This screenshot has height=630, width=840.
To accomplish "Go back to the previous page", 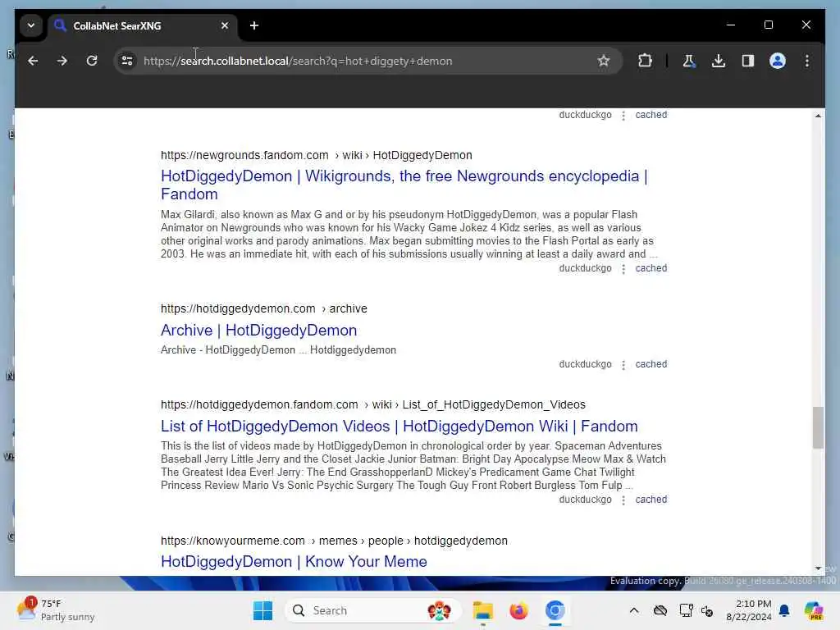I will [x=33, y=61].
